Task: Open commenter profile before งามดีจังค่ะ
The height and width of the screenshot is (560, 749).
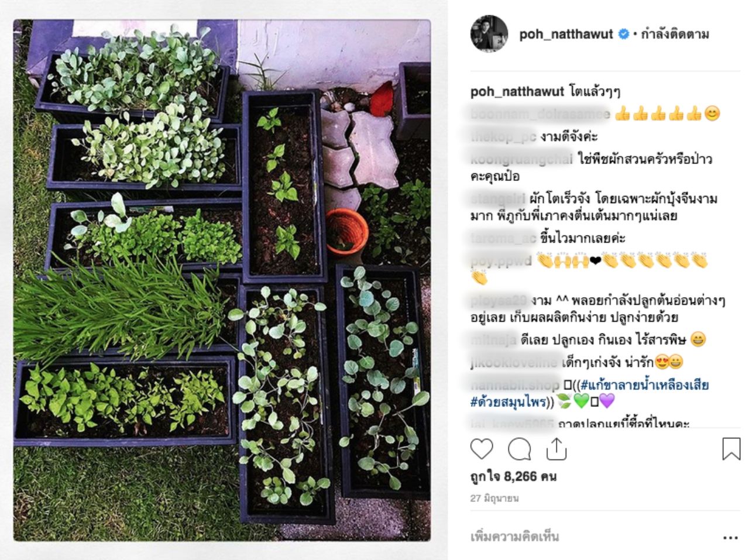Action: (504, 136)
